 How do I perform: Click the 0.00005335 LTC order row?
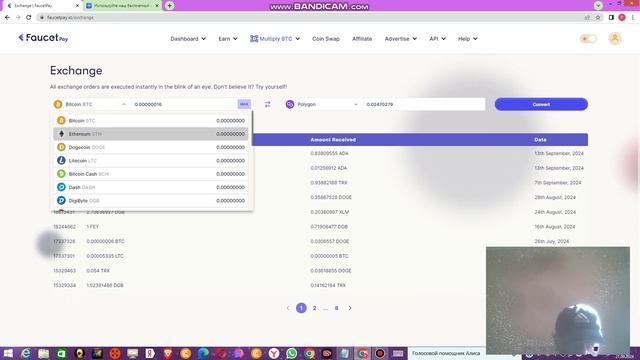coord(319,256)
